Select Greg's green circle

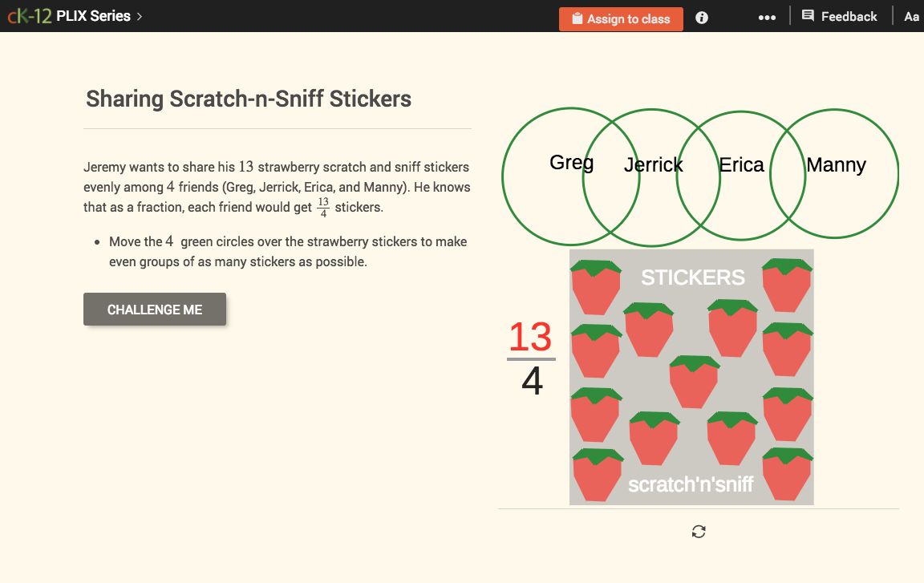pyautogui.click(x=571, y=163)
